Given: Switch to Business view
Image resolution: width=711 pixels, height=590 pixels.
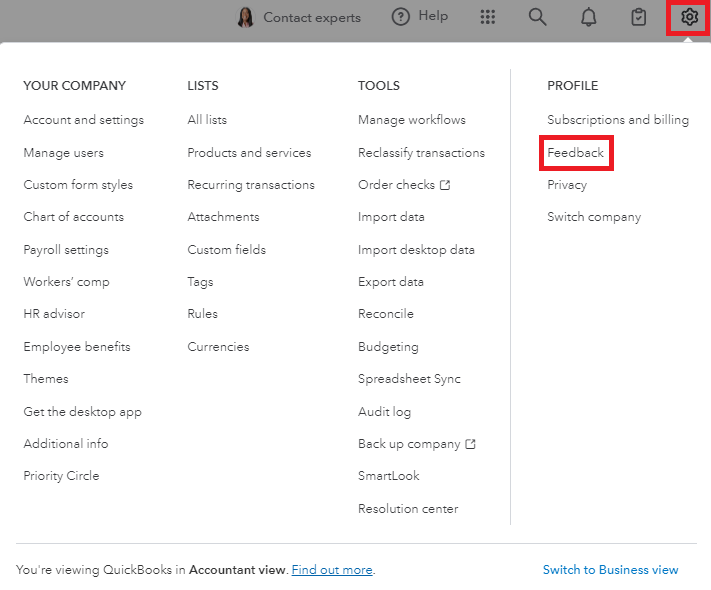Looking at the screenshot, I should coord(610,570).
